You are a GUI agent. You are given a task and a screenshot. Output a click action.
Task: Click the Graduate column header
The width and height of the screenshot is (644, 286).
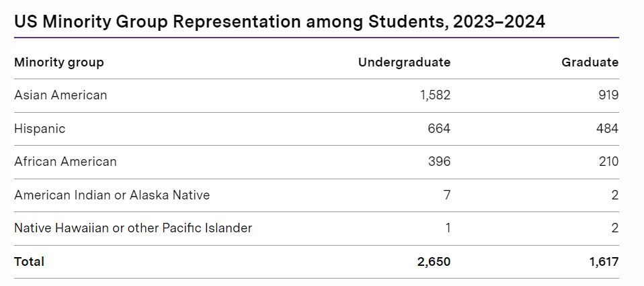[590, 62]
